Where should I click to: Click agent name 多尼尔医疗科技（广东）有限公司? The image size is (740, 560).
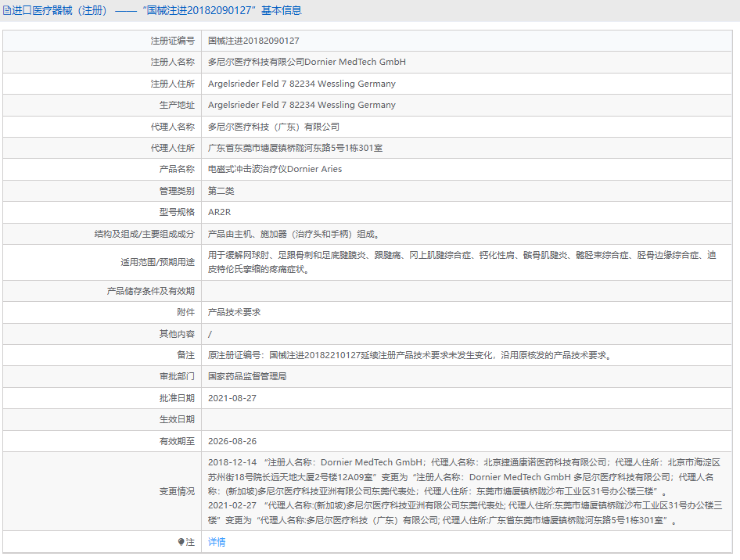click(x=273, y=127)
